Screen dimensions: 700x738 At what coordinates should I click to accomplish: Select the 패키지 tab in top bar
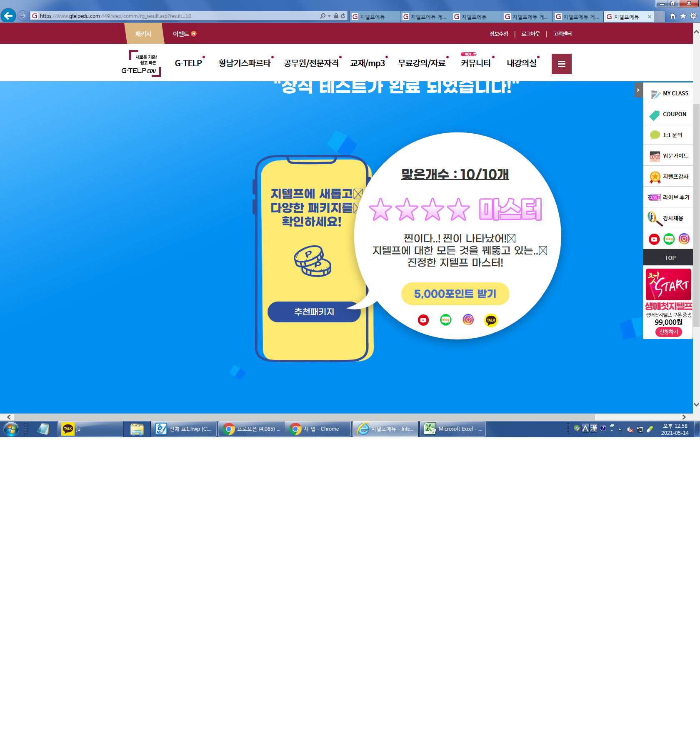(143, 34)
